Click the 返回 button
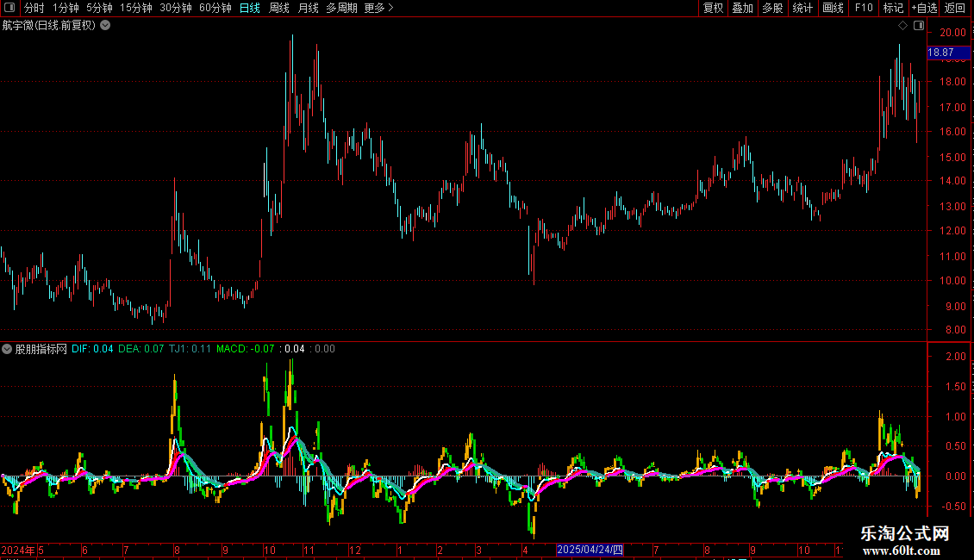The image size is (974, 560). click(955, 8)
